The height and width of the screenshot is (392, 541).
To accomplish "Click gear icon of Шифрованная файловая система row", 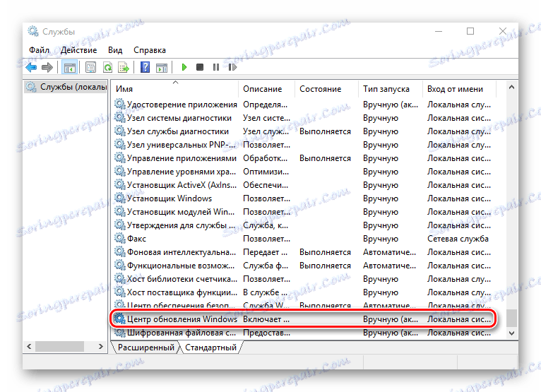I will [120, 332].
